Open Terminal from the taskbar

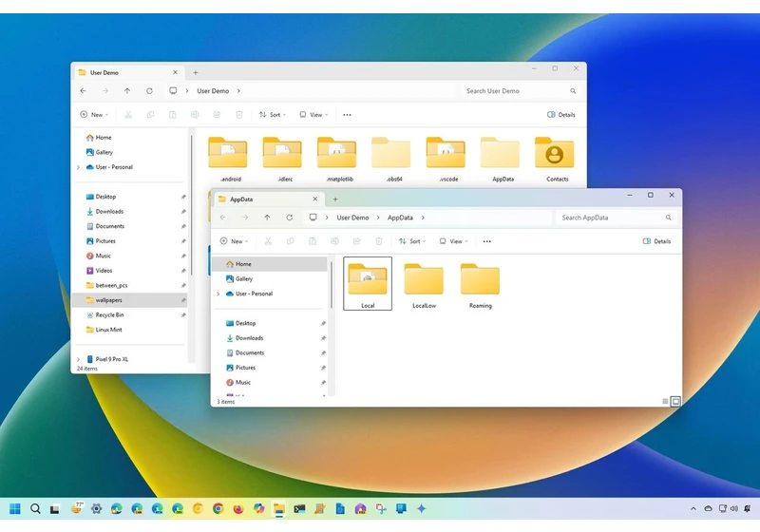[299, 509]
